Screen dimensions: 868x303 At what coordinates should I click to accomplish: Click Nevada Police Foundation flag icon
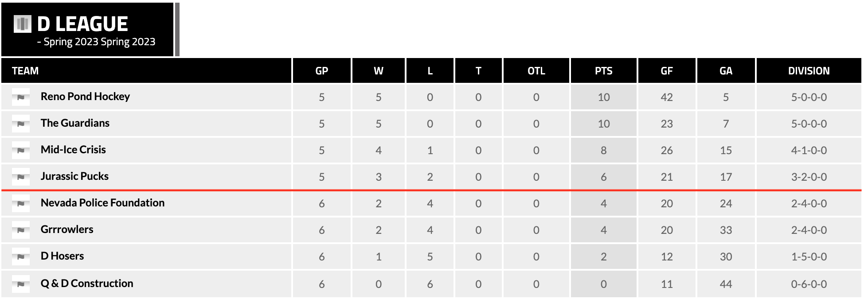tap(21, 203)
